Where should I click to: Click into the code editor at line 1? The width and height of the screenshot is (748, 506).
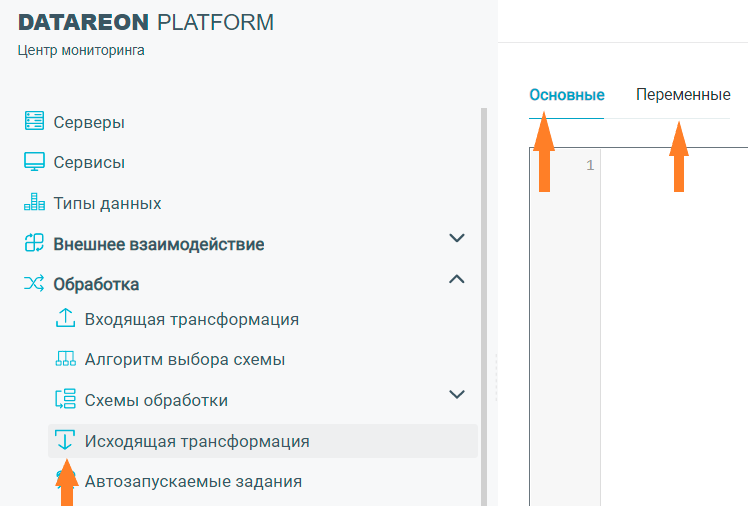coord(670,165)
